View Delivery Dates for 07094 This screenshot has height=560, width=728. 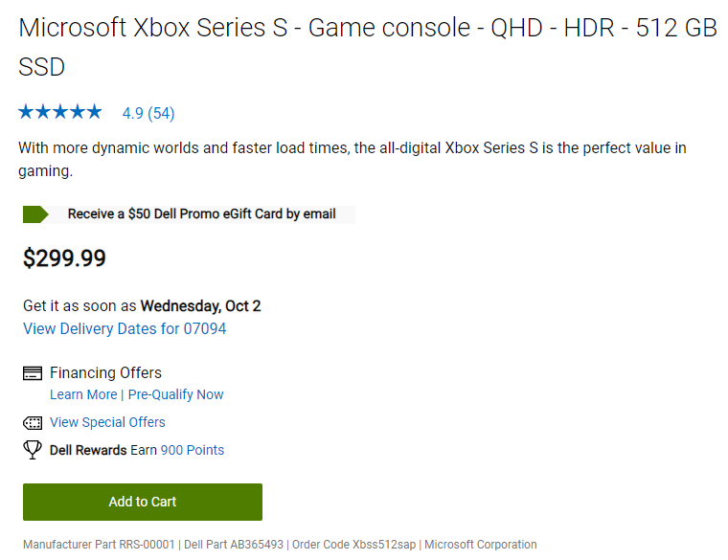125,329
